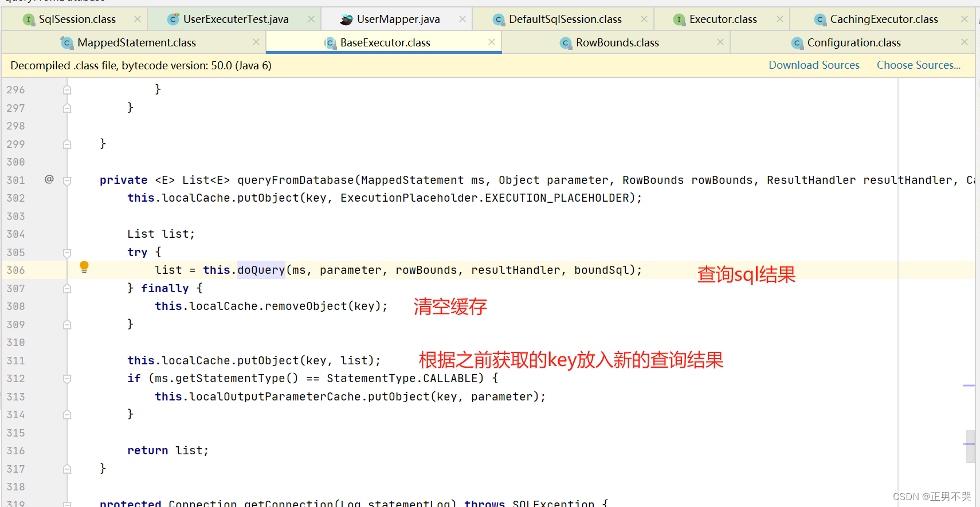Close the BaseExecutor.class tab

pos(492,42)
